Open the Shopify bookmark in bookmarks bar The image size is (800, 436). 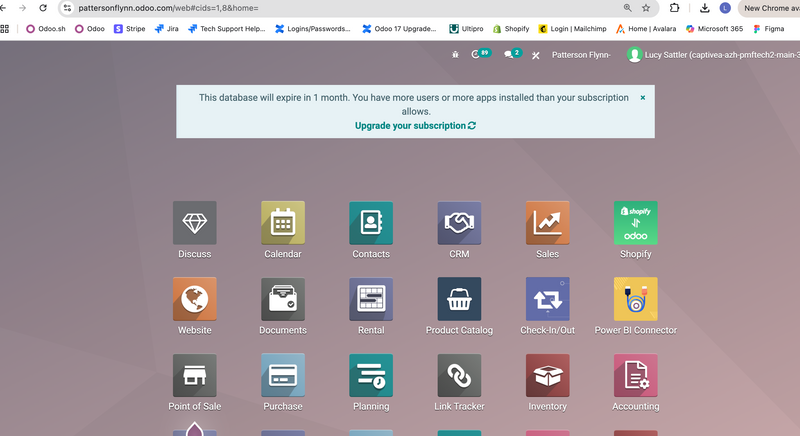(511, 29)
